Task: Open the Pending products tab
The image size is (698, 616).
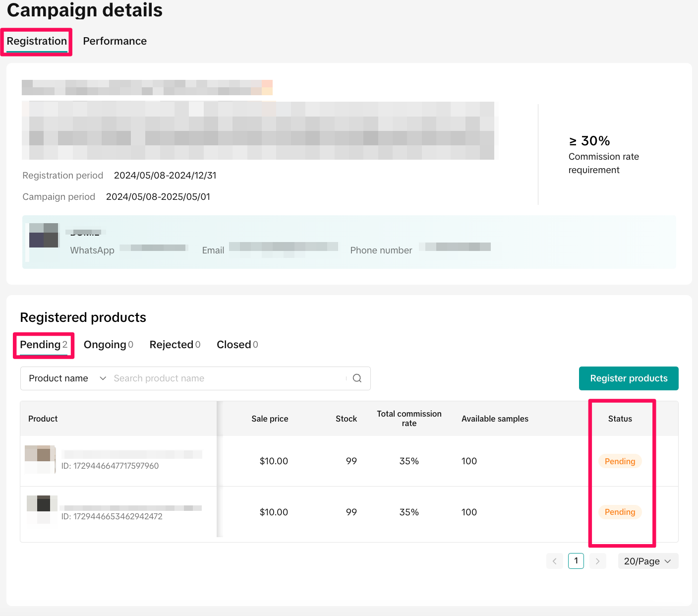Action: [x=43, y=345]
